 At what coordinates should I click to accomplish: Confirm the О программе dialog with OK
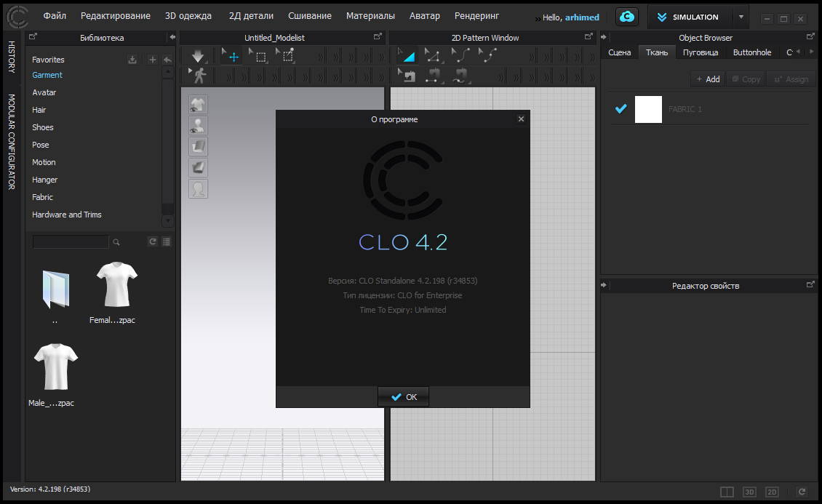pos(403,396)
